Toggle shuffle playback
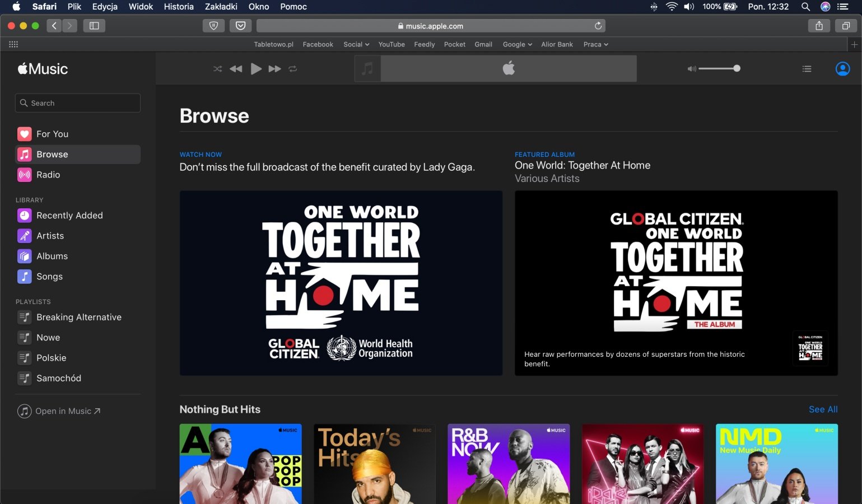862x504 pixels. click(218, 69)
